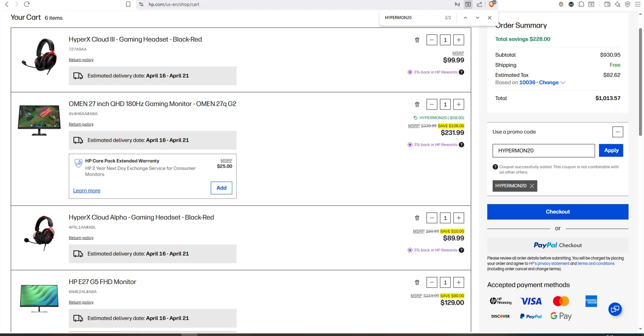The height and width of the screenshot is (336, 644).
Task: Go forward with the browser forward arrow
Action: [16, 4]
